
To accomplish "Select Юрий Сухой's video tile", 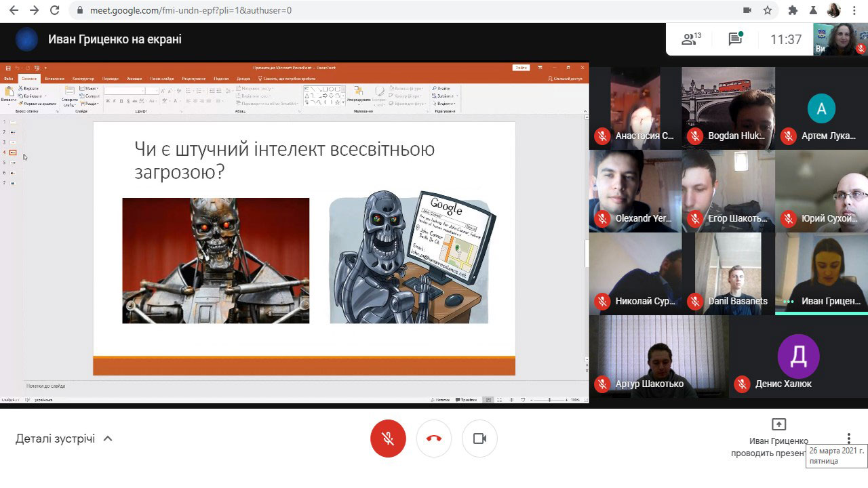I will coord(822,190).
